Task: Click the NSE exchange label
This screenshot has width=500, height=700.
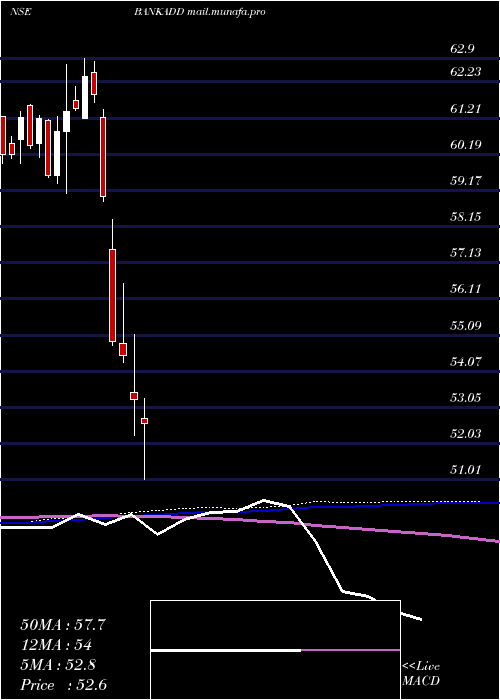Action: coord(21,12)
